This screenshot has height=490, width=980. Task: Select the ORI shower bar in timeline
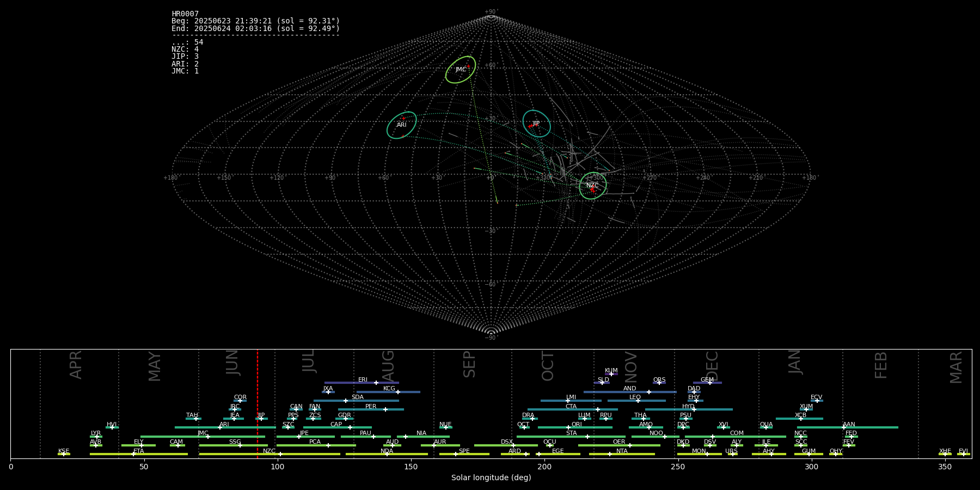point(575,427)
